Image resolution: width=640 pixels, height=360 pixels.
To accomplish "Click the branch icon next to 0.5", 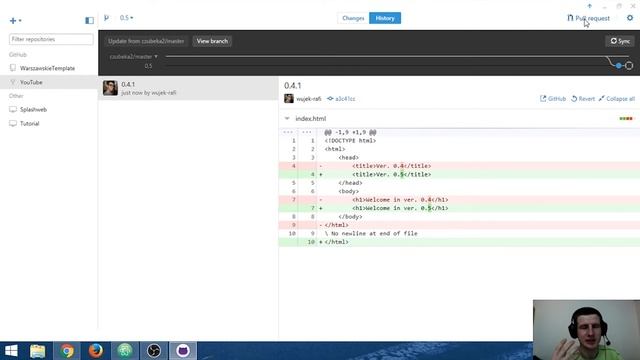I will pos(107,18).
